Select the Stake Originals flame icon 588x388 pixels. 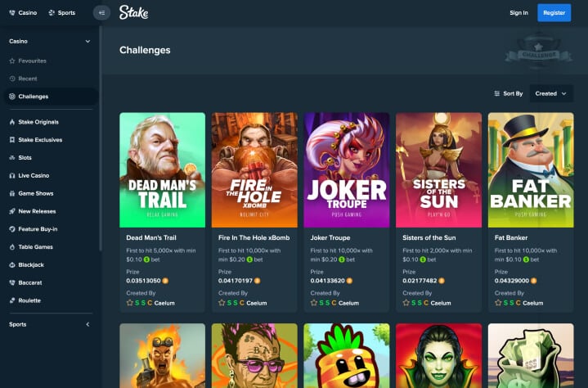(12, 122)
